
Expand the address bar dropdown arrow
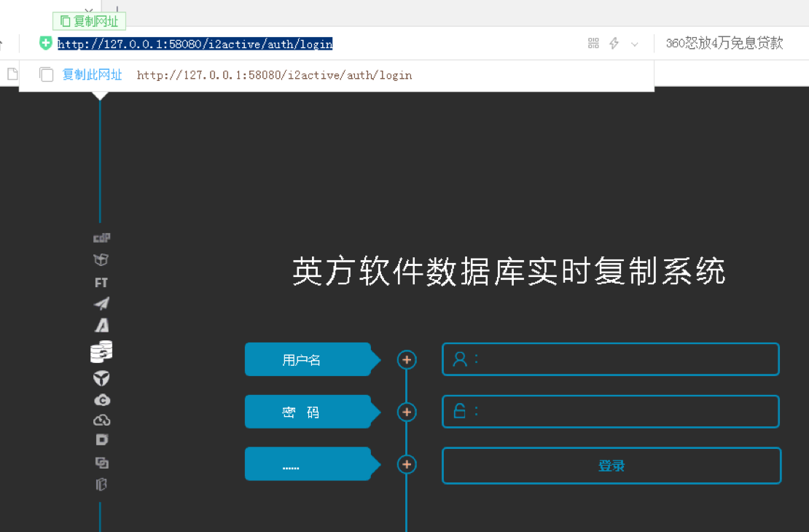click(x=634, y=44)
